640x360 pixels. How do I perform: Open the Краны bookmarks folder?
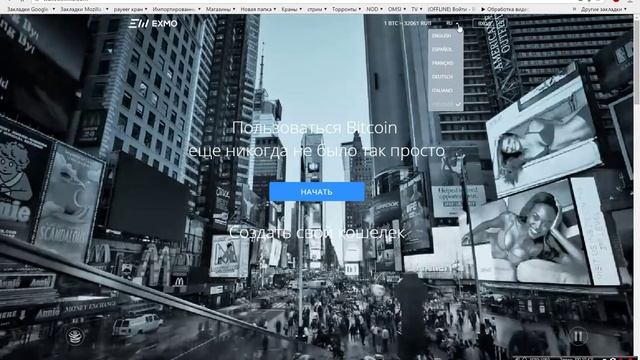pyautogui.click(x=291, y=9)
